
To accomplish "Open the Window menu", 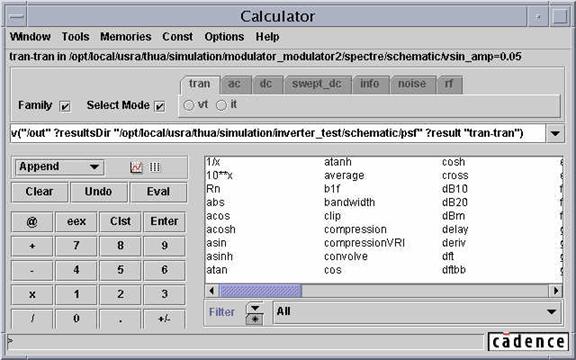I will tap(30, 37).
